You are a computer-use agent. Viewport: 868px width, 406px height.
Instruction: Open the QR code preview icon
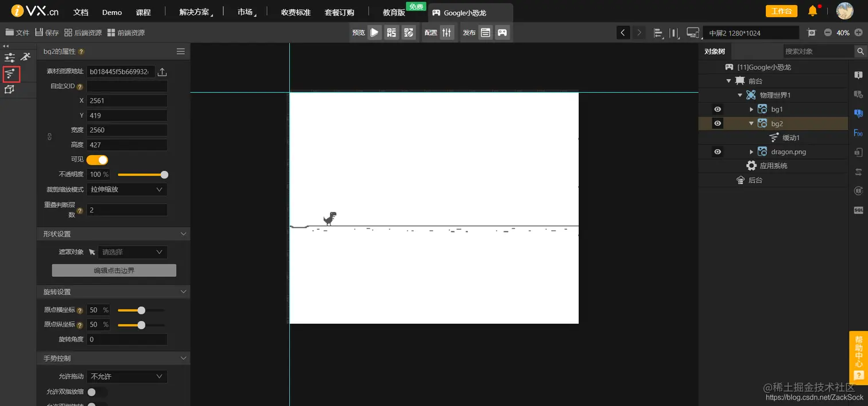(x=392, y=33)
